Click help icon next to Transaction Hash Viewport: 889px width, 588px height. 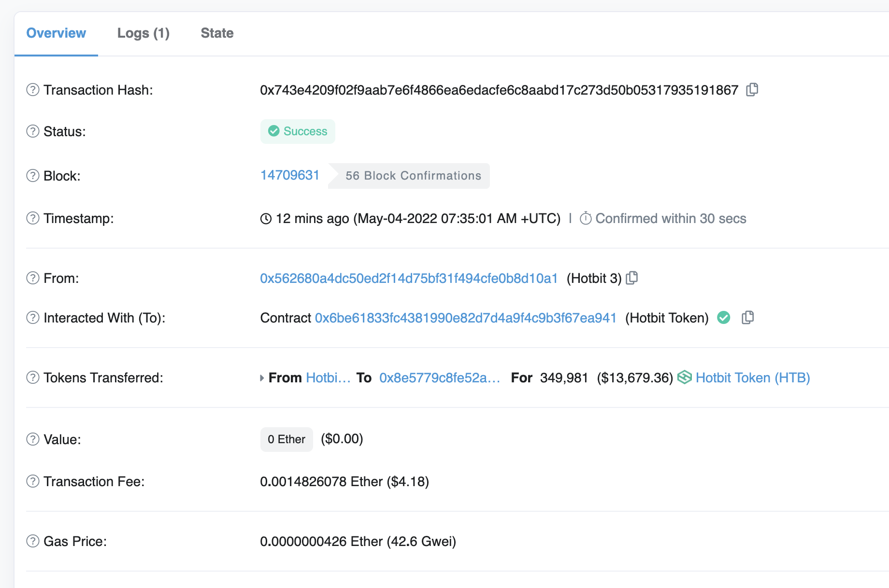[33, 90]
